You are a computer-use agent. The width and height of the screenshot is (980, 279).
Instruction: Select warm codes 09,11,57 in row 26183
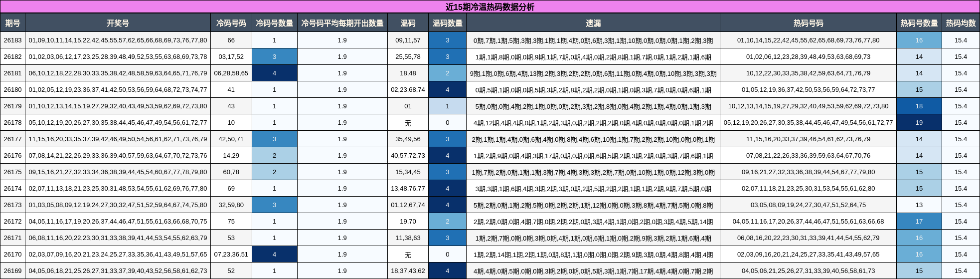pyautogui.click(x=408, y=40)
